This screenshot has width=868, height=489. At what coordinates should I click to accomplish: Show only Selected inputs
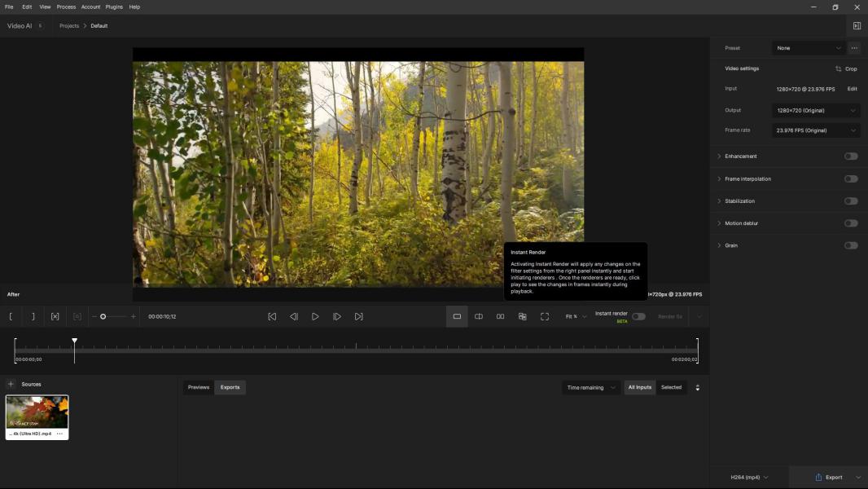[x=672, y=388]
